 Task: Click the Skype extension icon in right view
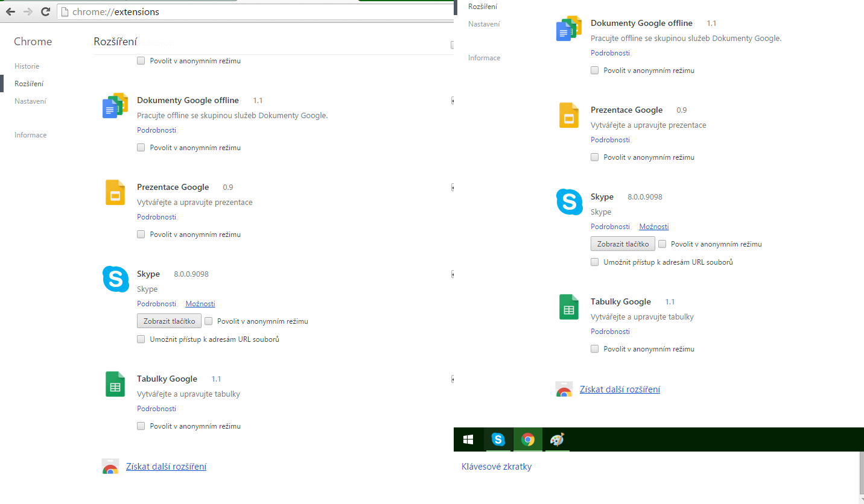pos(569,202)
